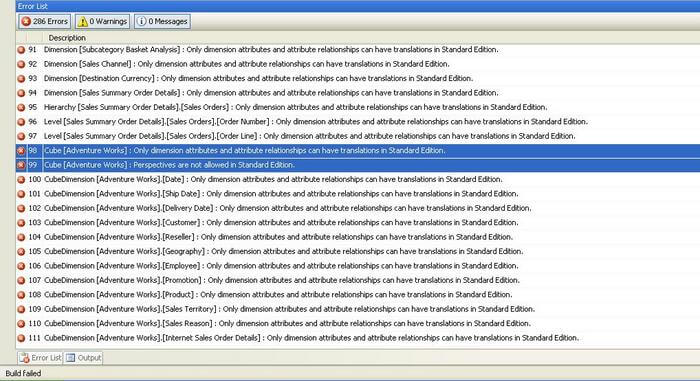Select the CubeDimension [Date] error text
This screenshot has height=381, width=700.
(x=273, y=179)
